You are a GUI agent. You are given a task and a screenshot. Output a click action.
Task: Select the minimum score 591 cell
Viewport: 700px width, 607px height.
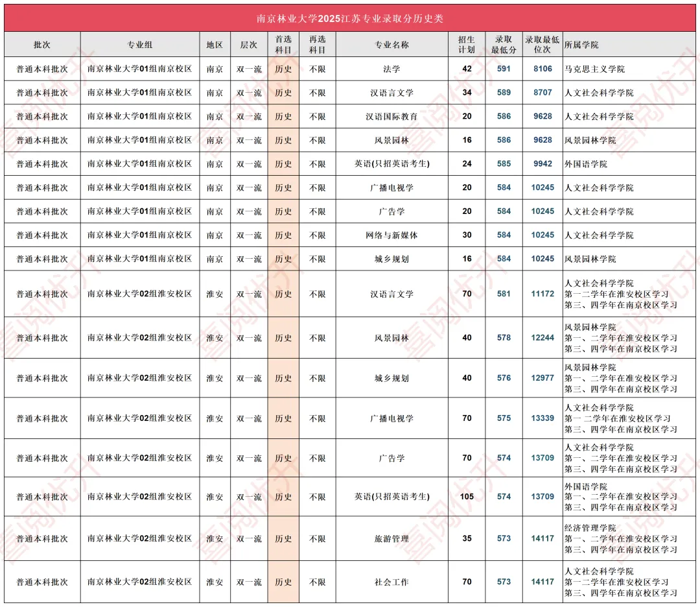point(504,69)
